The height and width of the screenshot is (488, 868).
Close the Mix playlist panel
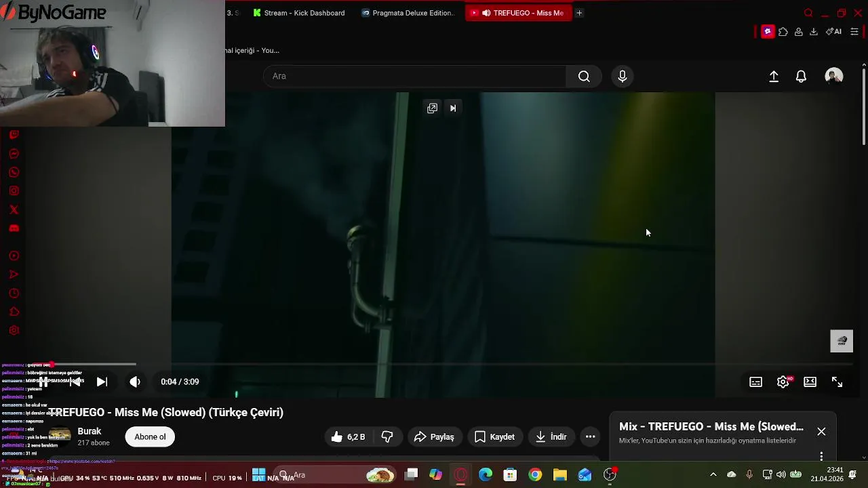821,432
